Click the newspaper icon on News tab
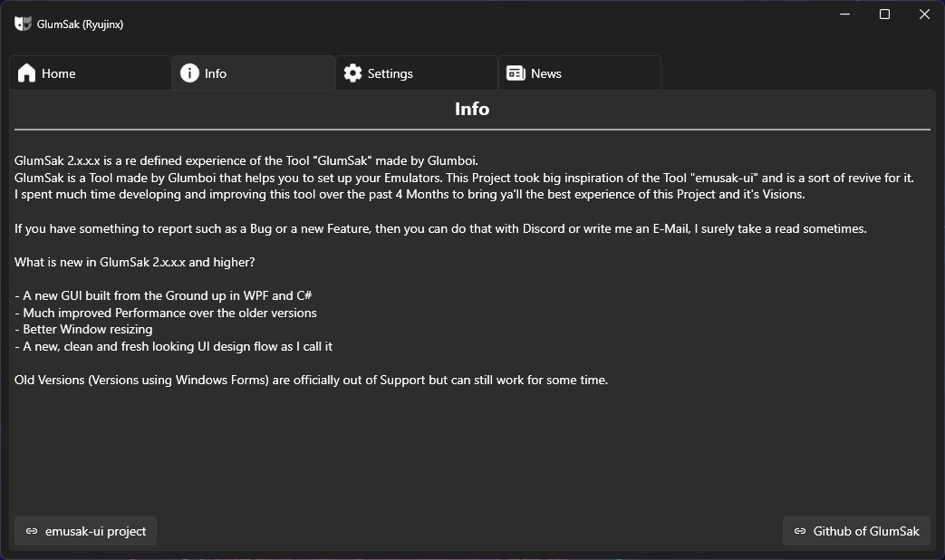 pos(516,72)
